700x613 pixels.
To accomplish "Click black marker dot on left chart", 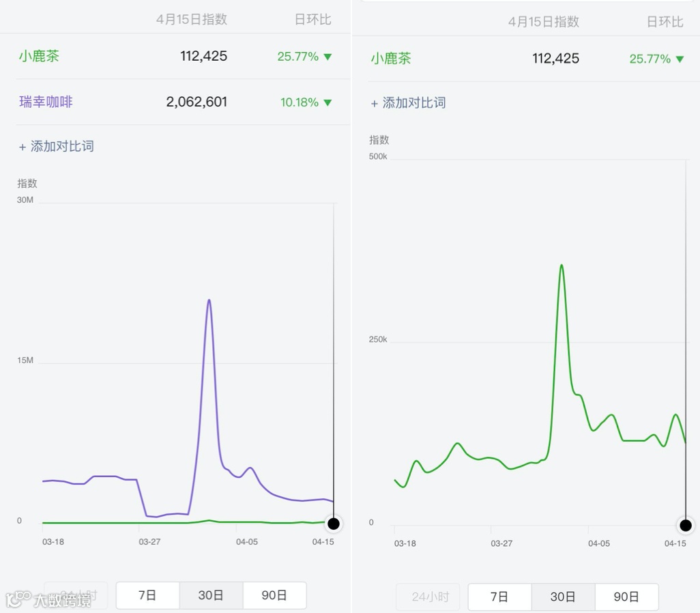I will click(334, 524).
